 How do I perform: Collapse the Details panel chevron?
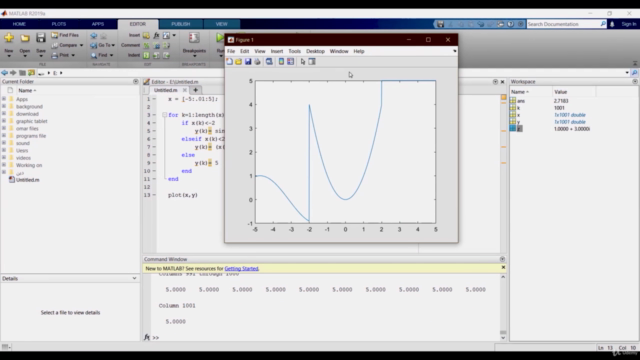click(x=134, y=278)
